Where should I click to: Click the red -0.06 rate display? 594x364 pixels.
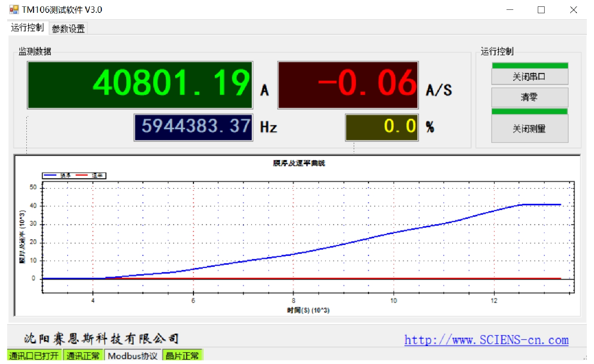point(348,85)
